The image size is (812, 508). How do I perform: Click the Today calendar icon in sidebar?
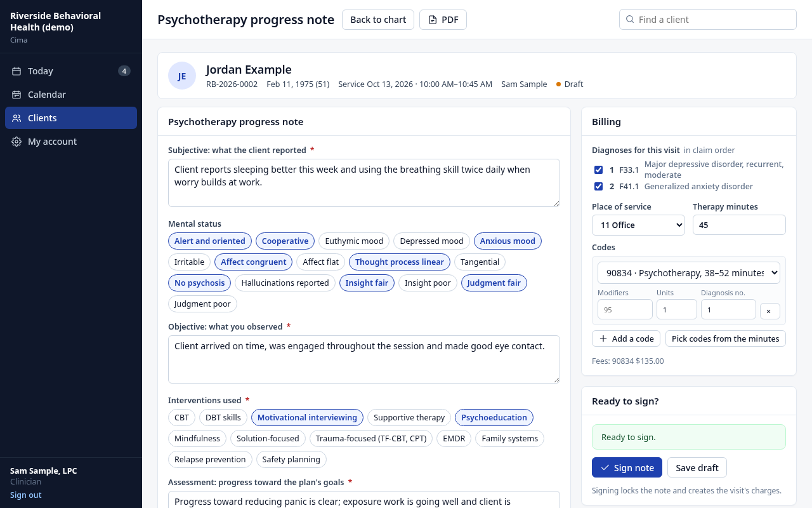pyautogui.click(x=16, y=71)
